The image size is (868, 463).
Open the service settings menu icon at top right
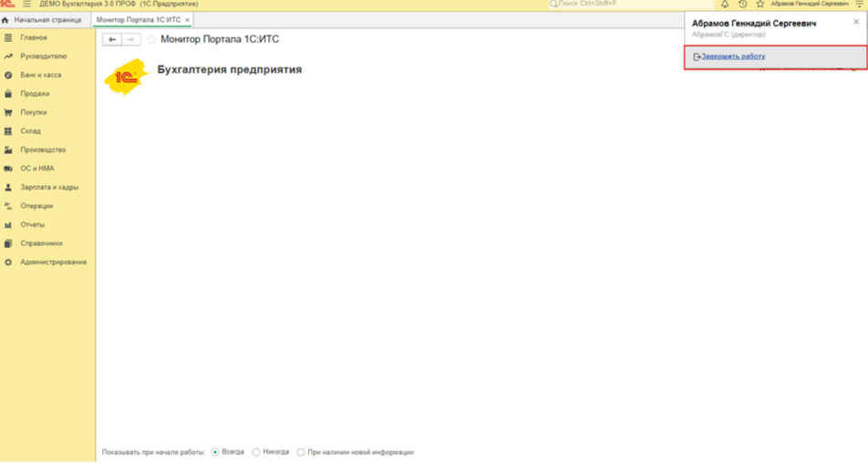click(x=859, y=4)
